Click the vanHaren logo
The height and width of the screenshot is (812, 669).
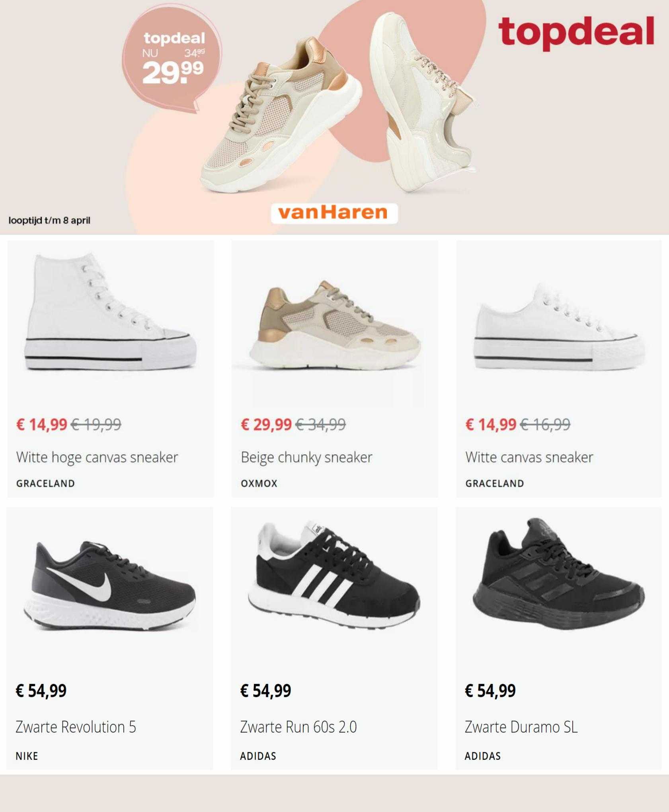coord(334,213)
